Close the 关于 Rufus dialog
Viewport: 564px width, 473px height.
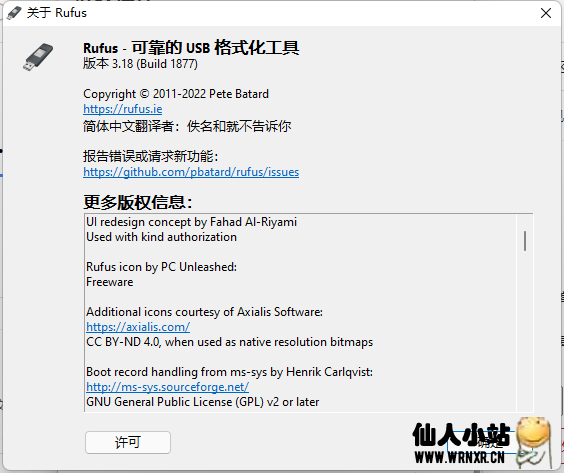pyautogui.click(x=546, y=13)
